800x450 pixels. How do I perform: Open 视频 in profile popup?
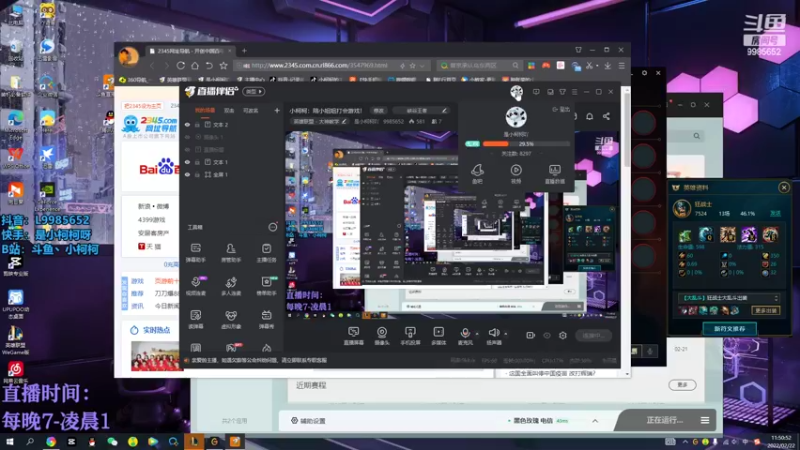pos(516,173)
